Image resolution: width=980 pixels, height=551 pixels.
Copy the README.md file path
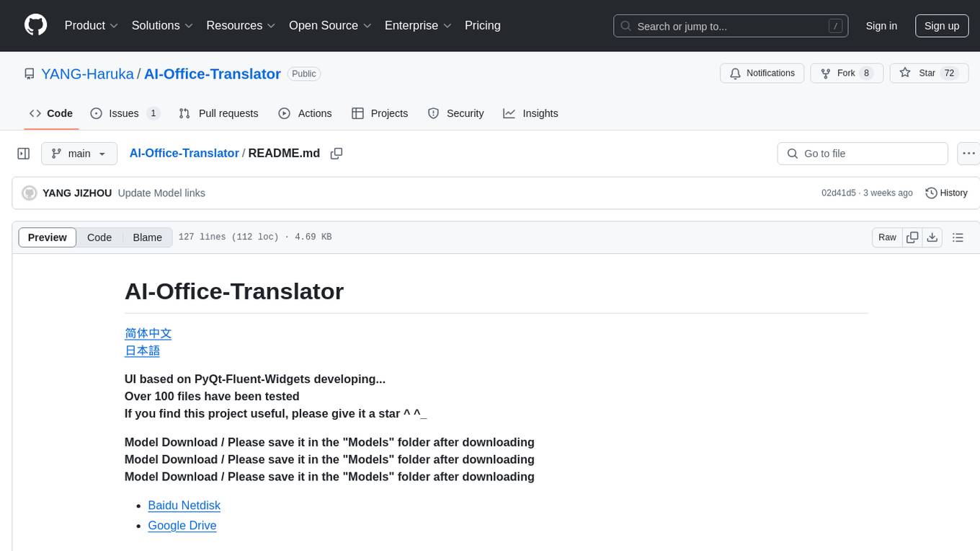337,154
